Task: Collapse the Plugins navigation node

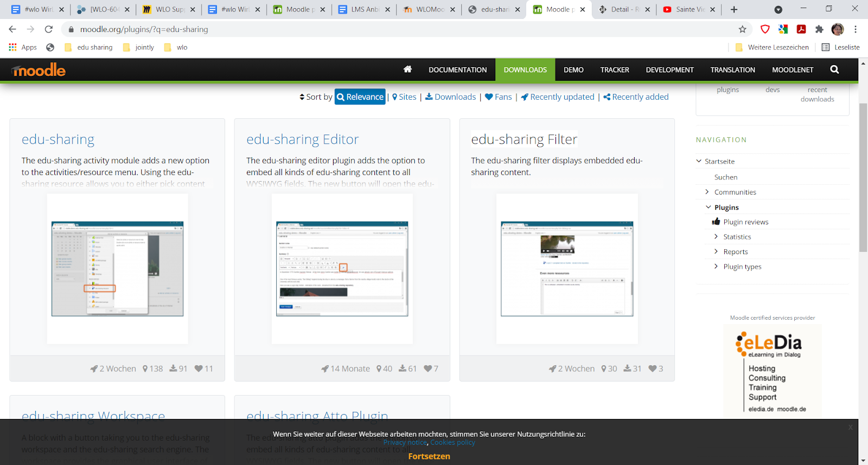Action: pyautogui.click(x=708, y=207)
